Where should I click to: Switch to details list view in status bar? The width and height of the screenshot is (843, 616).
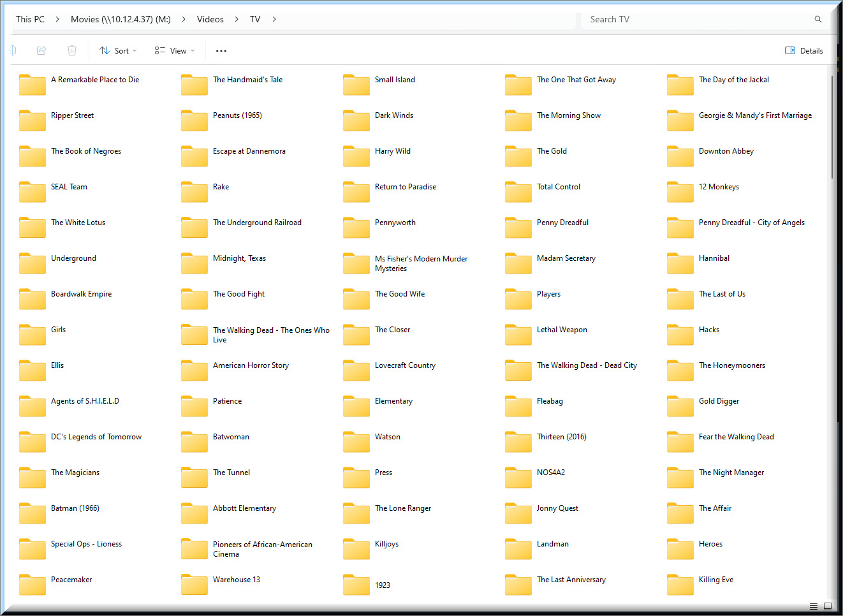[814, 606]
